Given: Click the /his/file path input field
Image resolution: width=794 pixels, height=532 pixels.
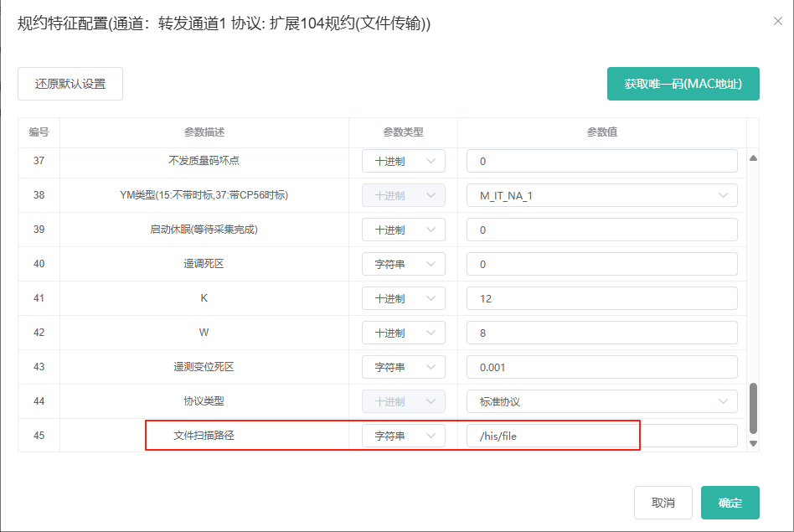Looking at the screenshot, I should click(x=601, y=436).
